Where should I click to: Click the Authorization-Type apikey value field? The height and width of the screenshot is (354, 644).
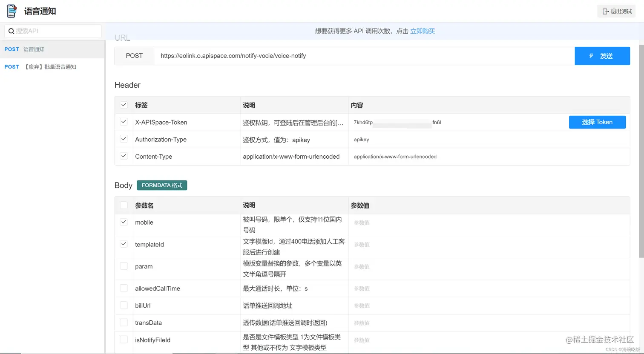point(489,140)
